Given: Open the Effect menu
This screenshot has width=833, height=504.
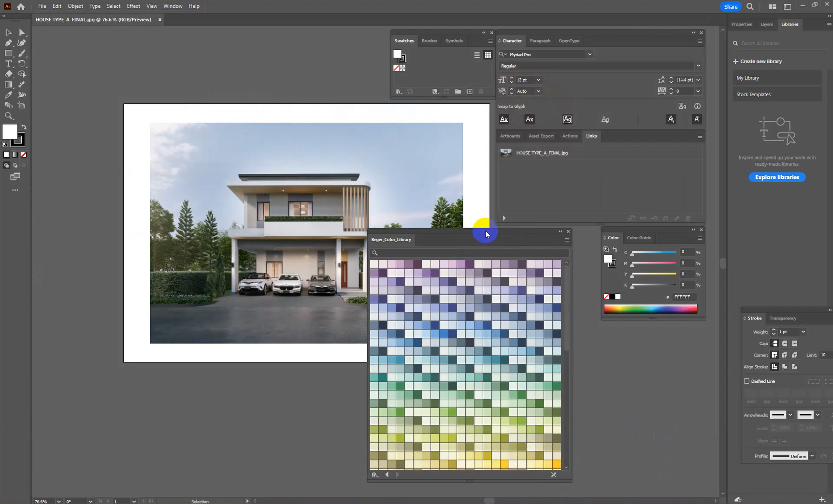Looking at the screenshot, I should (133, 6).
